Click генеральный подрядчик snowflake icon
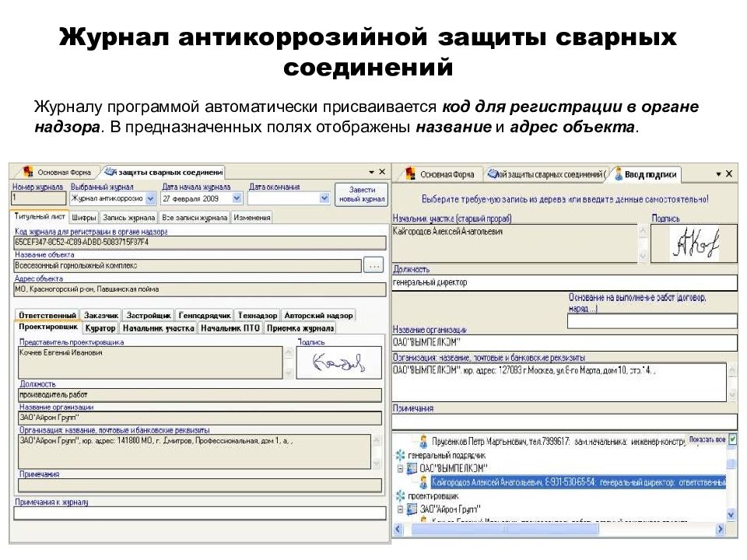 click(400, 455)
